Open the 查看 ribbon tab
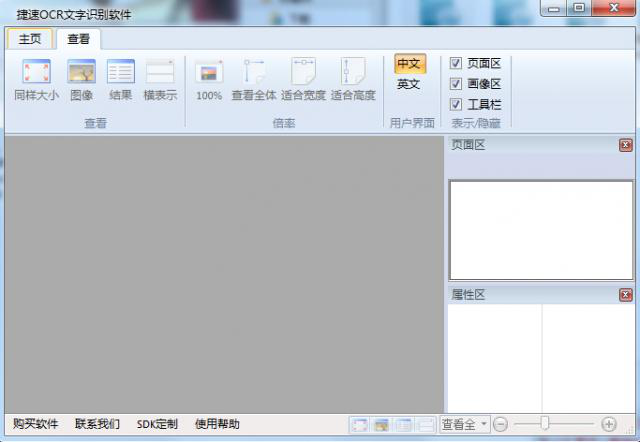Viewport: 640px width, 442px height. pyautogui.click(x=78, y=39)
